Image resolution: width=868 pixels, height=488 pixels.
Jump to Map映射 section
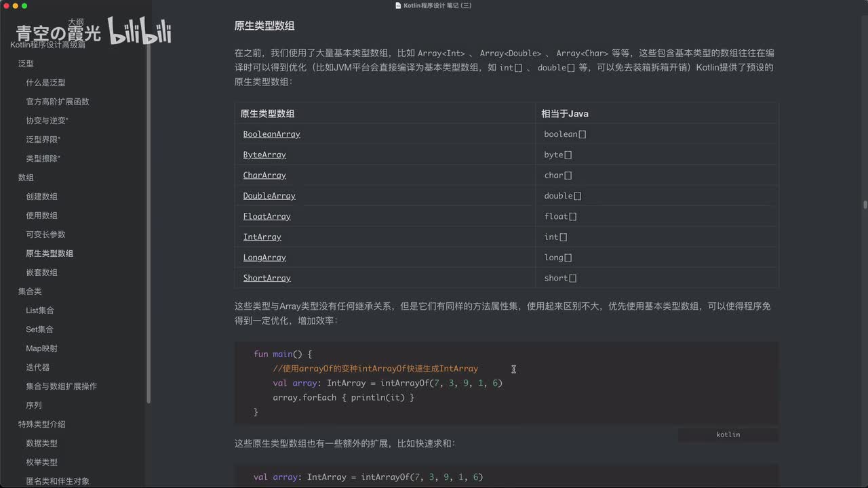[x=42, y=348]
